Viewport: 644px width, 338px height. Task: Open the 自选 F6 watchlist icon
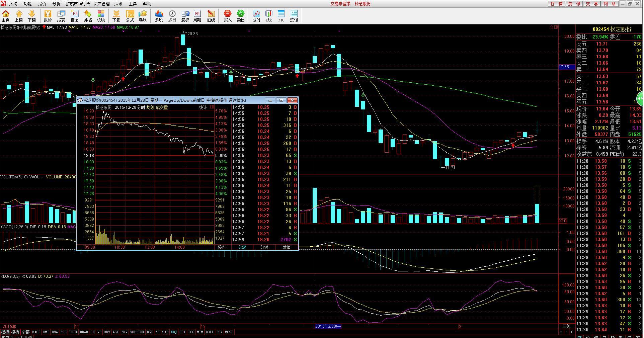(x=75, y=16)
